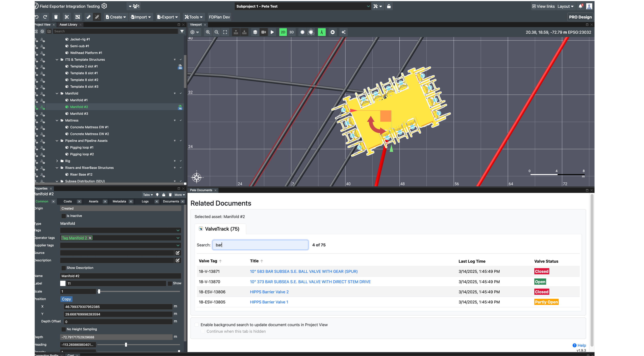The image size is (644, 356).
Task: Open the Export dropdown menu
Action: (x=167, y=17)
